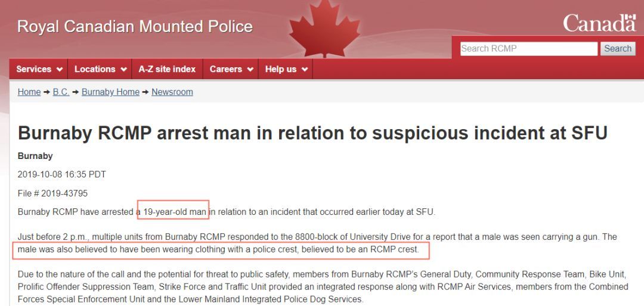Click the Canada wordmark logo
Viewport: 644px width, 306px height.
pyautogui.click(x=599, y=23)
